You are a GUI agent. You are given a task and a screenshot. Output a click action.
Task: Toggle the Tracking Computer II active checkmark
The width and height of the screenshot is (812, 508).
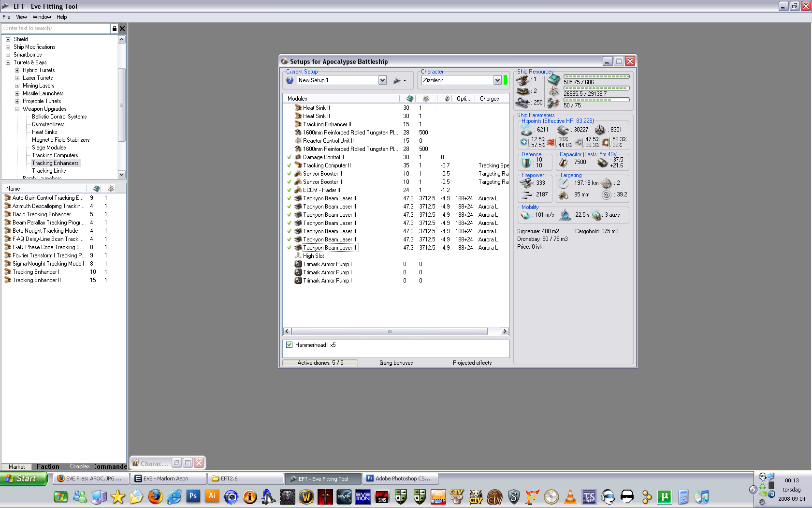(x=289, y=165)
